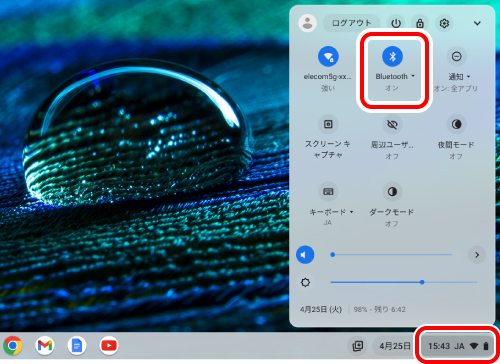Launch Gmail from the shelf

(45, 345)
